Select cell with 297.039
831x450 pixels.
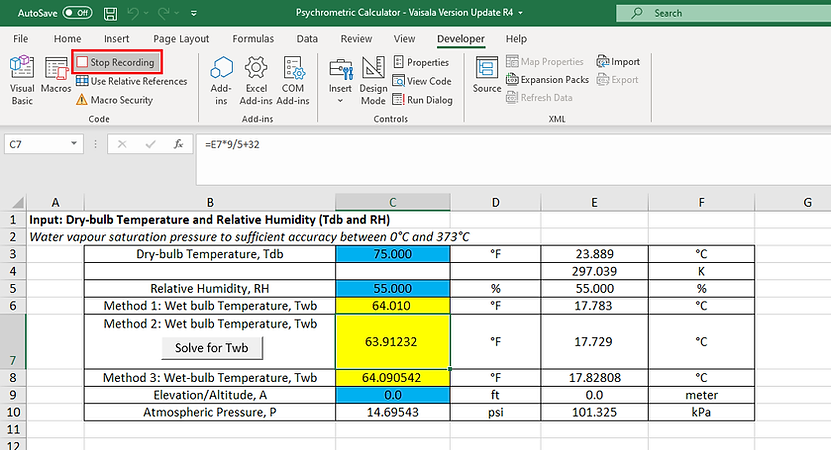[x=594, y=271]
